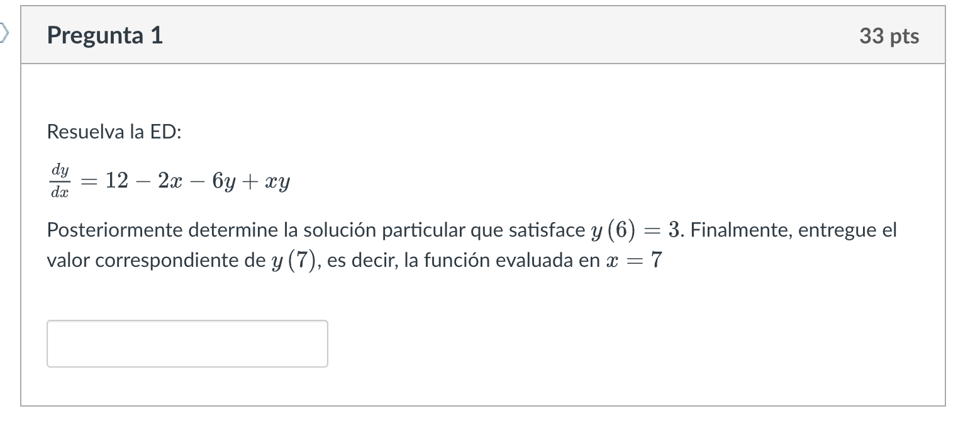Click the bottom border of the question card
The height and width of the screenshot is (423, 980).
click(x=484, y=407)
